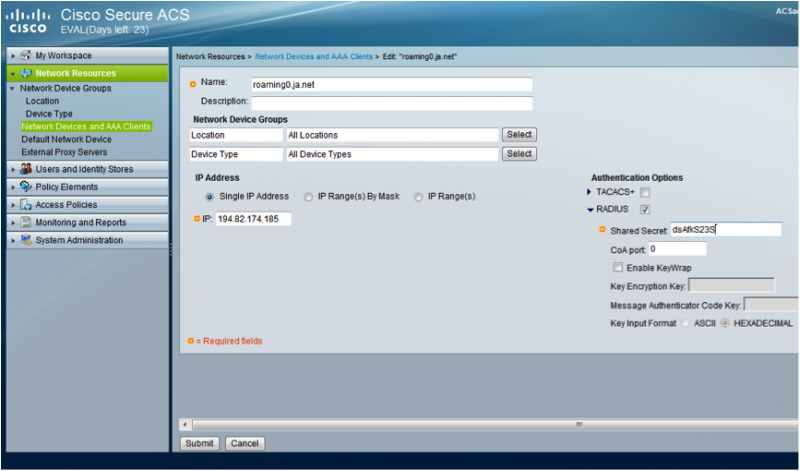Expand Users and Identity Stores arrow
Screen dimensions: 800x471
(13, 169)
